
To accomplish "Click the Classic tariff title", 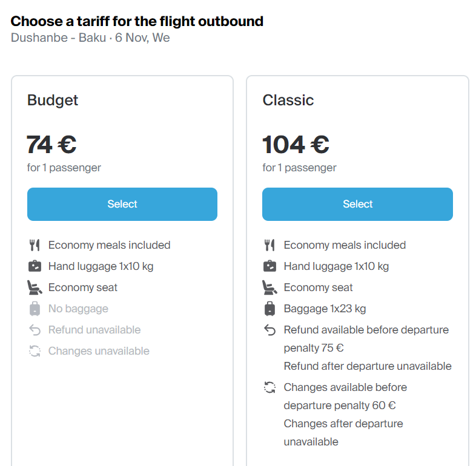I will click(288, 100).
